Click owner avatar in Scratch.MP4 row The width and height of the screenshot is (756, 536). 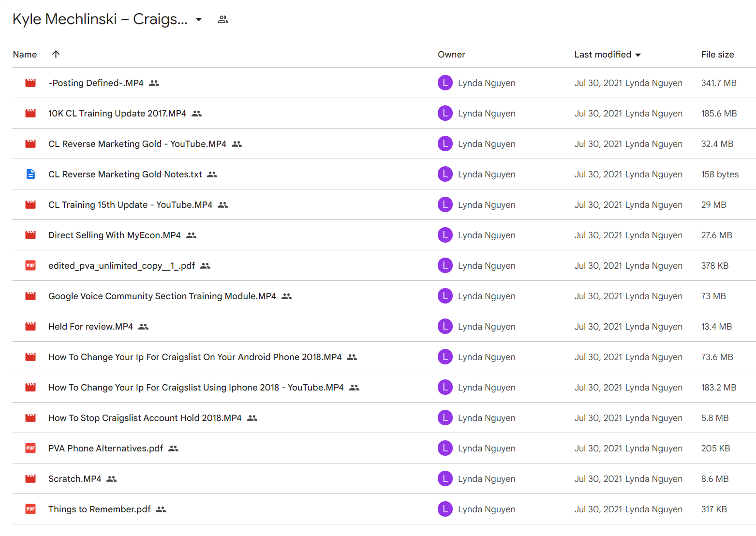445,478
